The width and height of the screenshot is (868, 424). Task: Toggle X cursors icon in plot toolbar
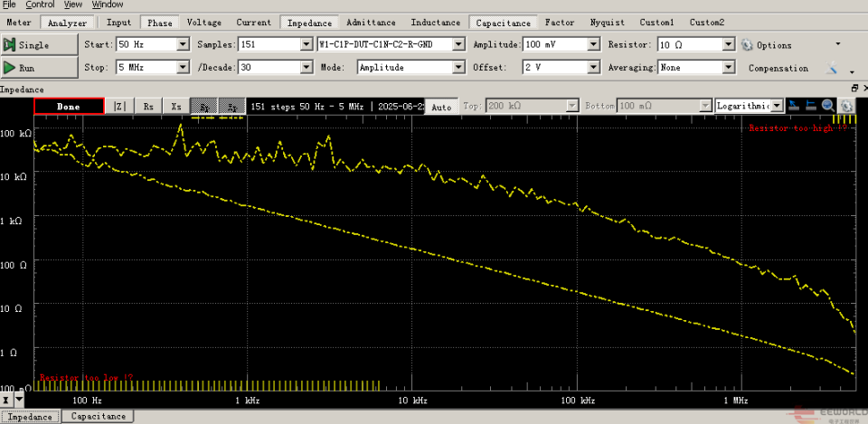pyautogui.click(x=794, y=106)
